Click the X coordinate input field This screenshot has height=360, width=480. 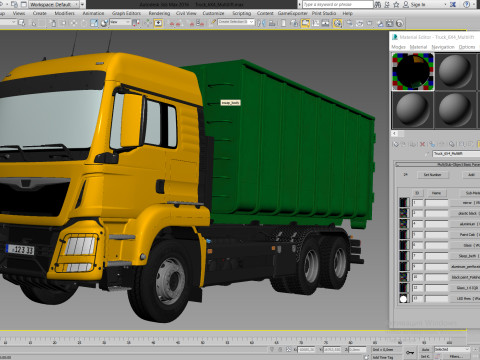click(306, 349)
